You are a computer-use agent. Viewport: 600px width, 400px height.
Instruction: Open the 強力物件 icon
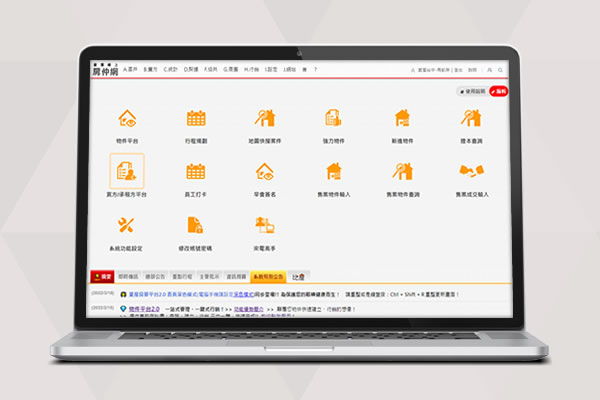(x=332, y=119)
